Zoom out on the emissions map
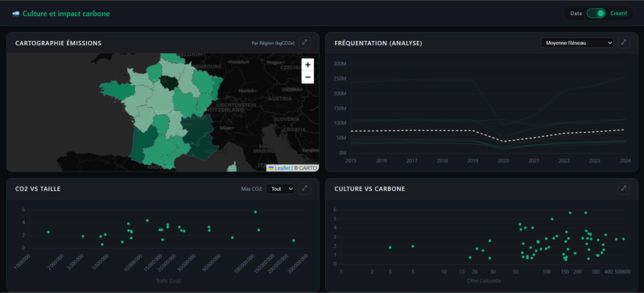 tap(308, 77)
